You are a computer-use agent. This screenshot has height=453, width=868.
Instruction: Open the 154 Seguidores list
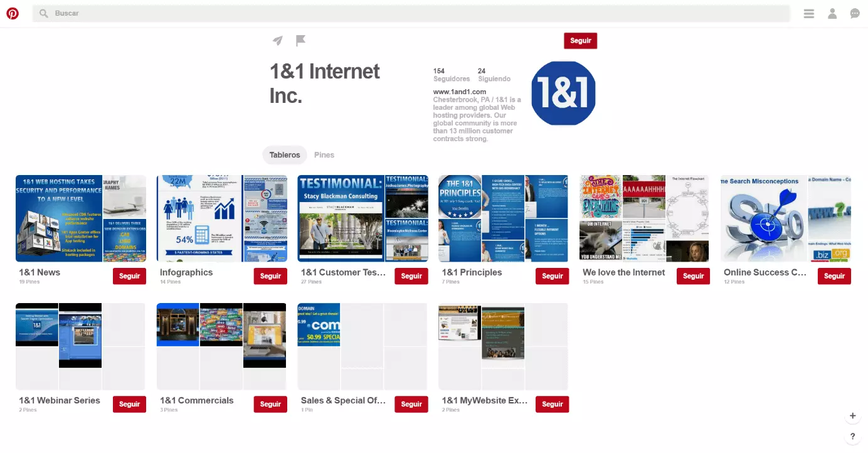point(452,75)
